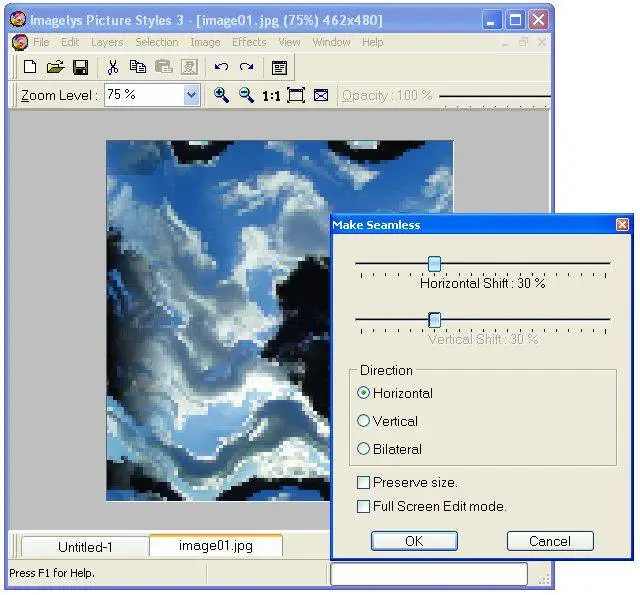Click the 'Vertical Shift : 30 %' label
The width and height of the screenshot is (640, 595).
point(483,339)
